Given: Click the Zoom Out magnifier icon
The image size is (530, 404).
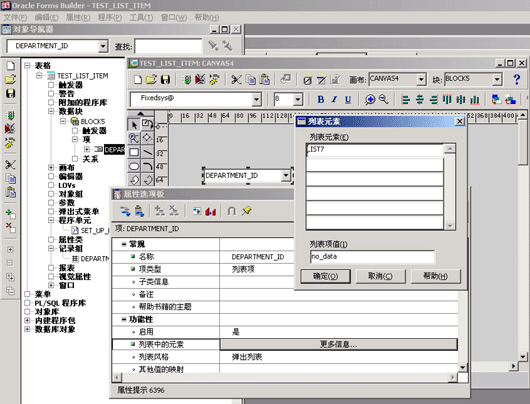Looking at the screenshot, I should pyautogui.click(x=384, y=99).
